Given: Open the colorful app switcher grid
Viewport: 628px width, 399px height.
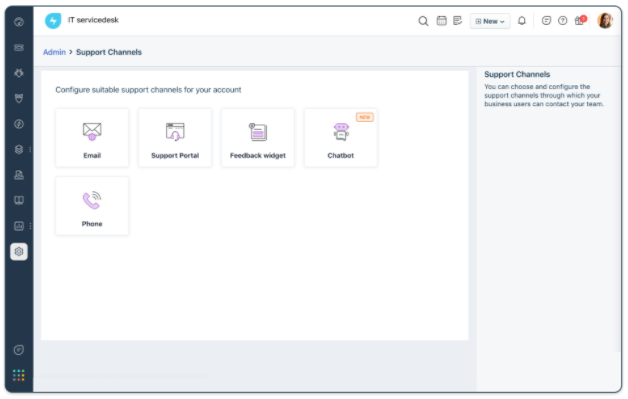Looking at the screenshot, I should tap(19, 375).
